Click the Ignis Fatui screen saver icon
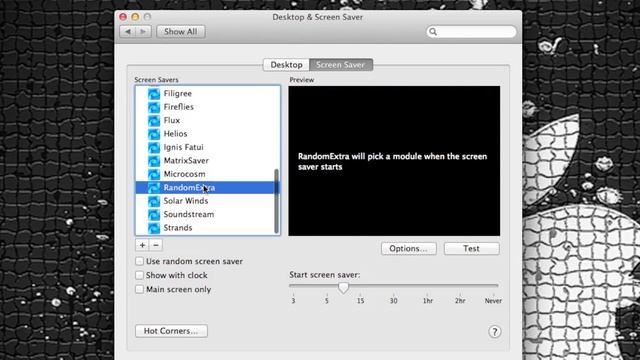Screen dimensions: 640x360 (154, 147)
